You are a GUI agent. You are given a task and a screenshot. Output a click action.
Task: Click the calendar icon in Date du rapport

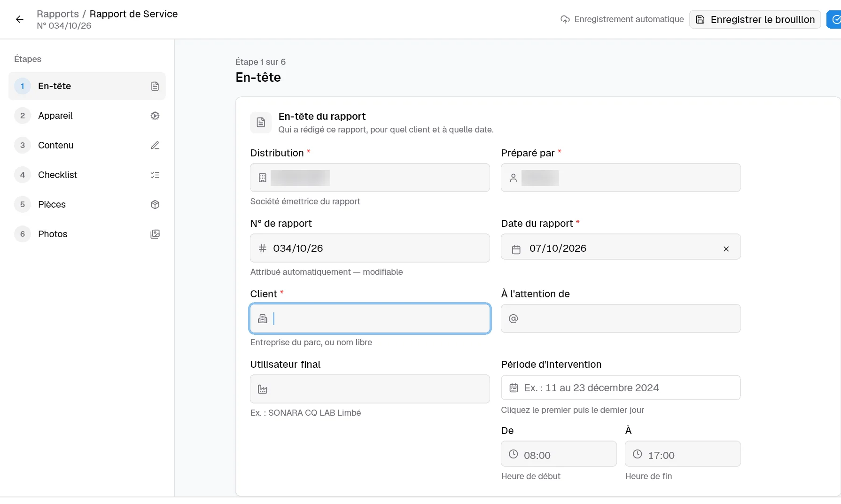(x=516, y=249)
